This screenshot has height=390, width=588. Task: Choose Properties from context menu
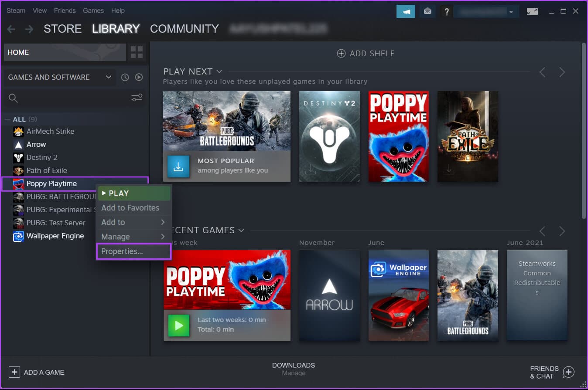point(134,251)
